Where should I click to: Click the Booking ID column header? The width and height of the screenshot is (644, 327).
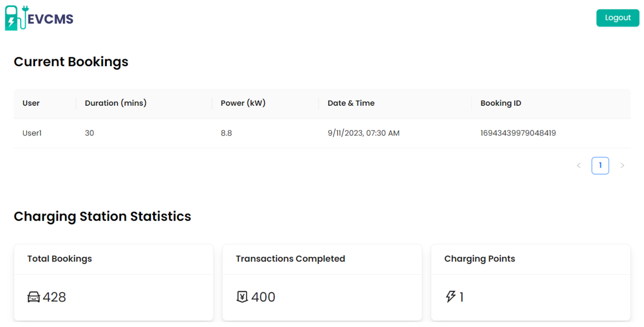tap(500, 103)
